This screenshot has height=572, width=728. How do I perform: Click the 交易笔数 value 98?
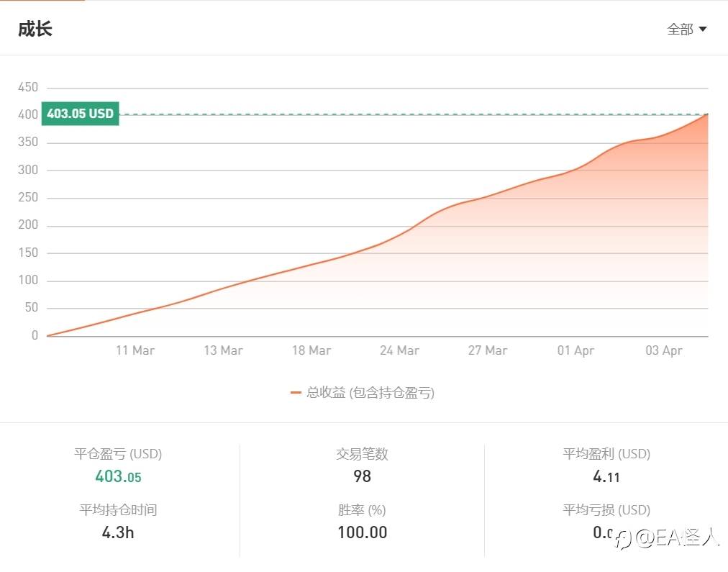point(362,476)
